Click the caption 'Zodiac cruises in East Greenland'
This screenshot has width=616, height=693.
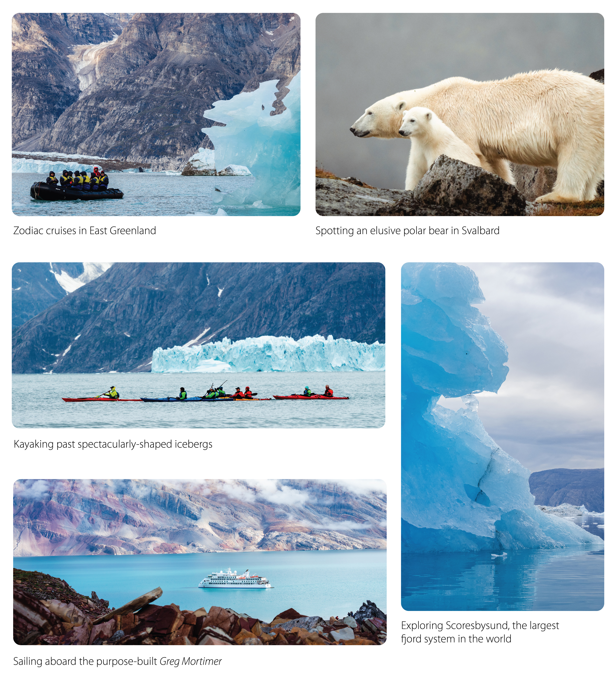click(x=85, y=231)
